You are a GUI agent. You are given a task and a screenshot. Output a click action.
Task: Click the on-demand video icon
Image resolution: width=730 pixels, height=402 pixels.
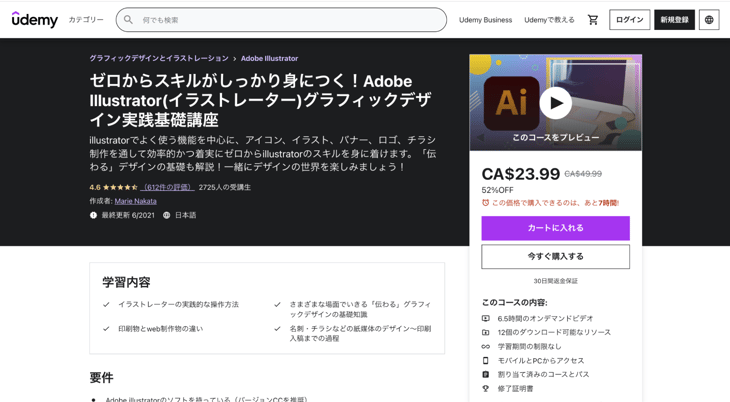coord(486,319)
